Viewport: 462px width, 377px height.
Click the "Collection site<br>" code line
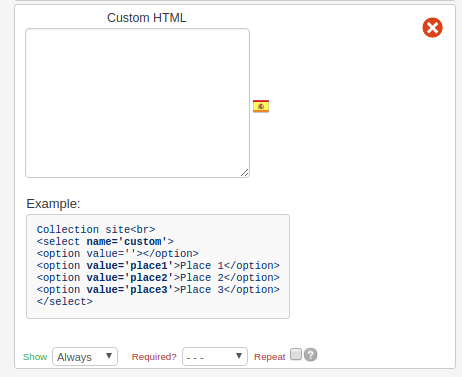click(x=96, y=230)
